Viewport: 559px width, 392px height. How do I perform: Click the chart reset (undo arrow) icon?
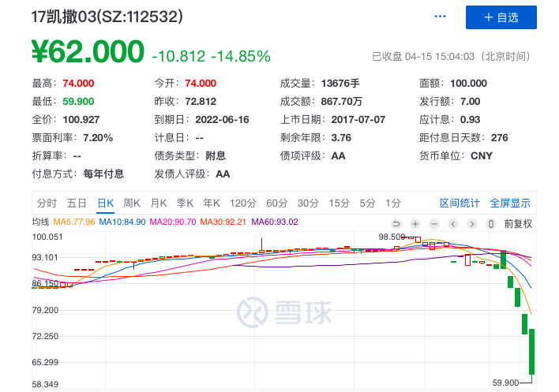pyautogui.click(x=396, y=223)
